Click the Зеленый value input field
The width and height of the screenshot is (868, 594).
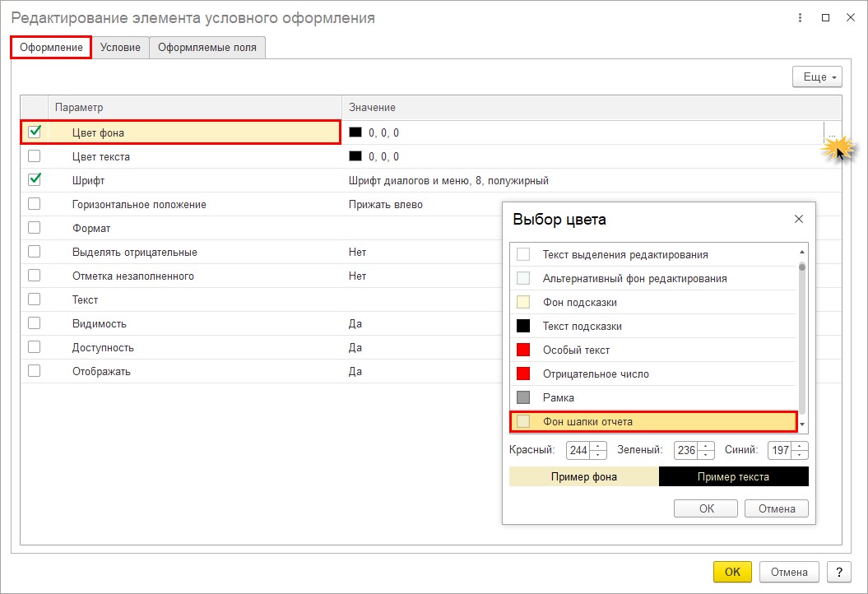pyautogui.click(x=685, y=451)
